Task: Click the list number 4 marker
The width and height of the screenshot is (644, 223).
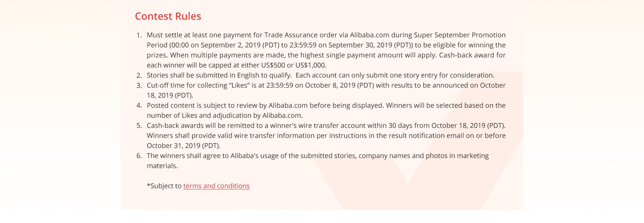Action: pos(139,106)
